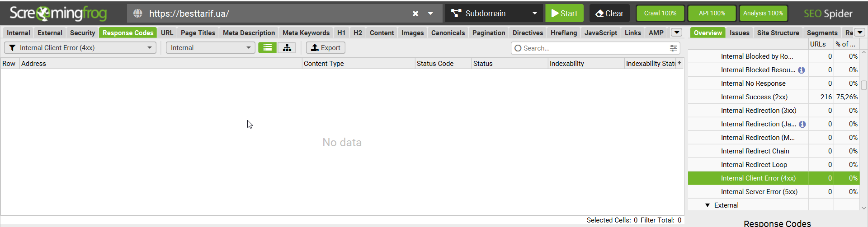Switch to tree structure view icon
Image resolution: width=868 pixels, height=227 pixels.
point(287,48)
